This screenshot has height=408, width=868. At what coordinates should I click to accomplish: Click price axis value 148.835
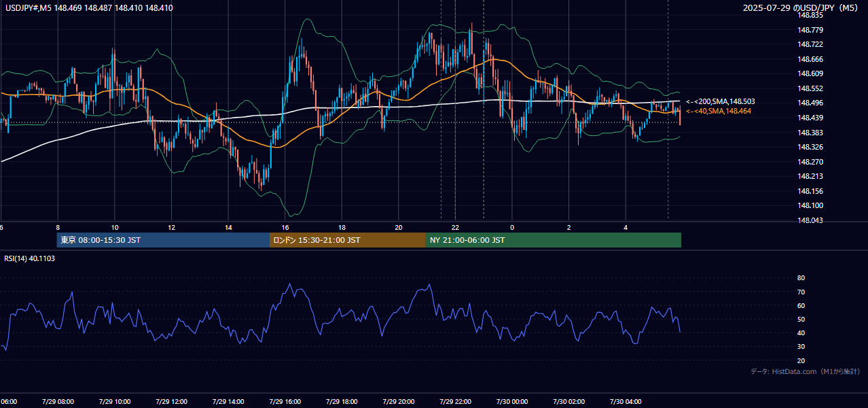[x=810, y=15]
